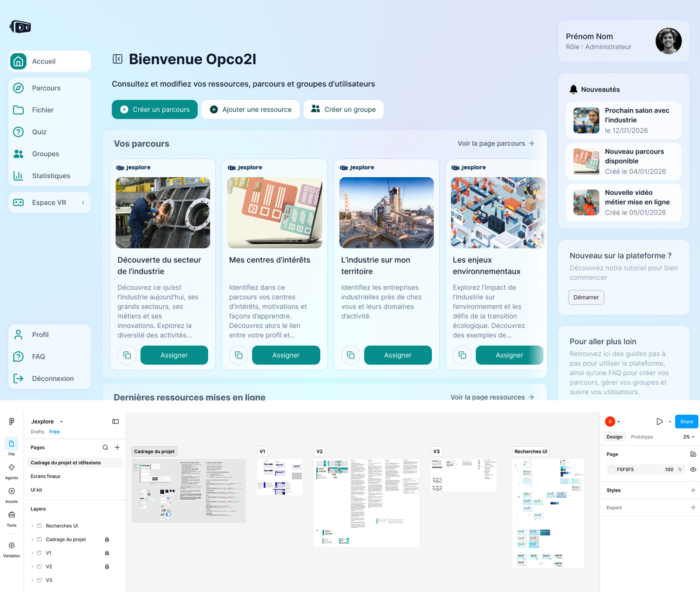Expand Recherches UI layer
Image resolution: width=700 pixels, height=592 pixels.
coord(32,526)
